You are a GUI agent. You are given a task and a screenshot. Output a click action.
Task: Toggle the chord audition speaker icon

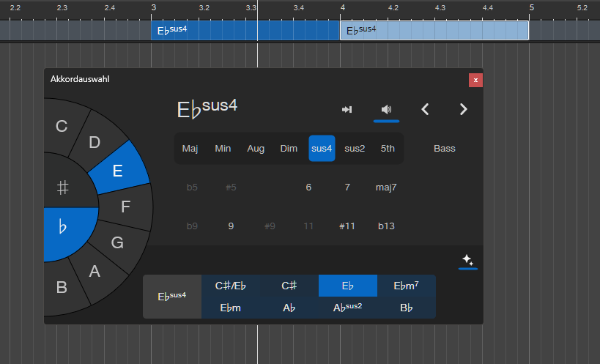[387, 110]
